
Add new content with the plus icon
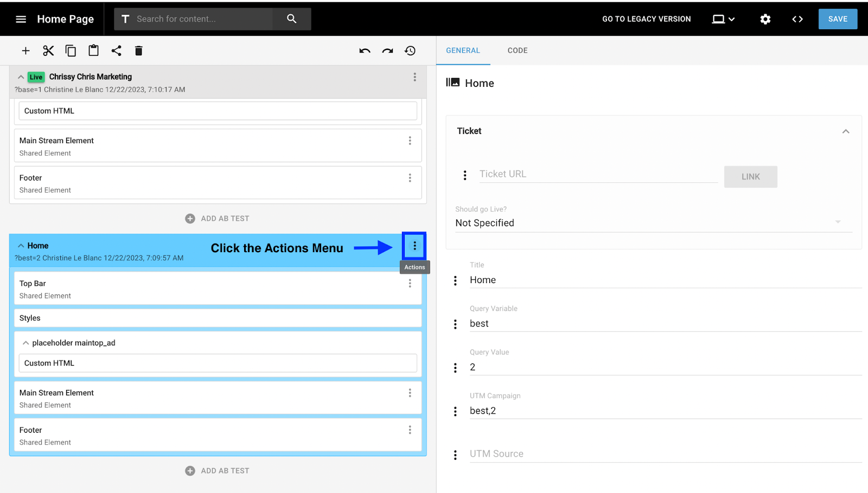[x=25, y=50]
